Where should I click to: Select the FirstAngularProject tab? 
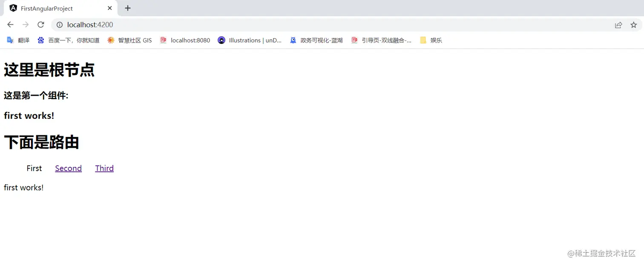click(61, 8)
